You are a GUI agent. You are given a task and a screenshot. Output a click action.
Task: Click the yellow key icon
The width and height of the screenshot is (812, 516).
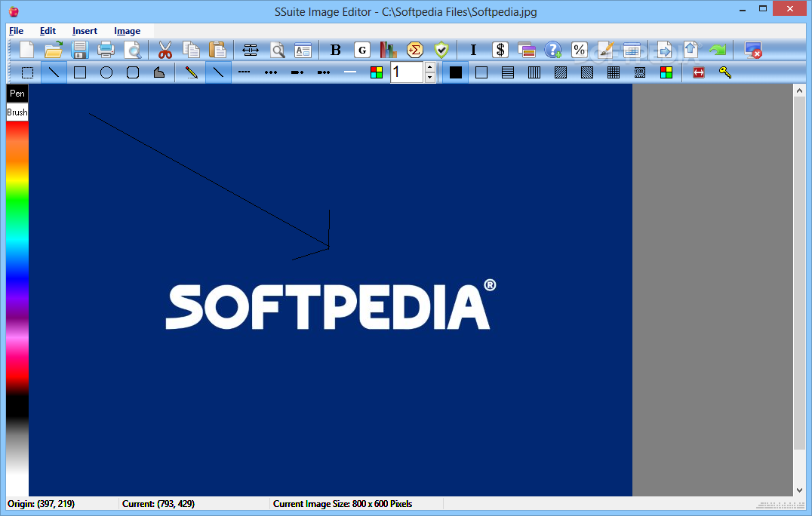tap(725, 72)
